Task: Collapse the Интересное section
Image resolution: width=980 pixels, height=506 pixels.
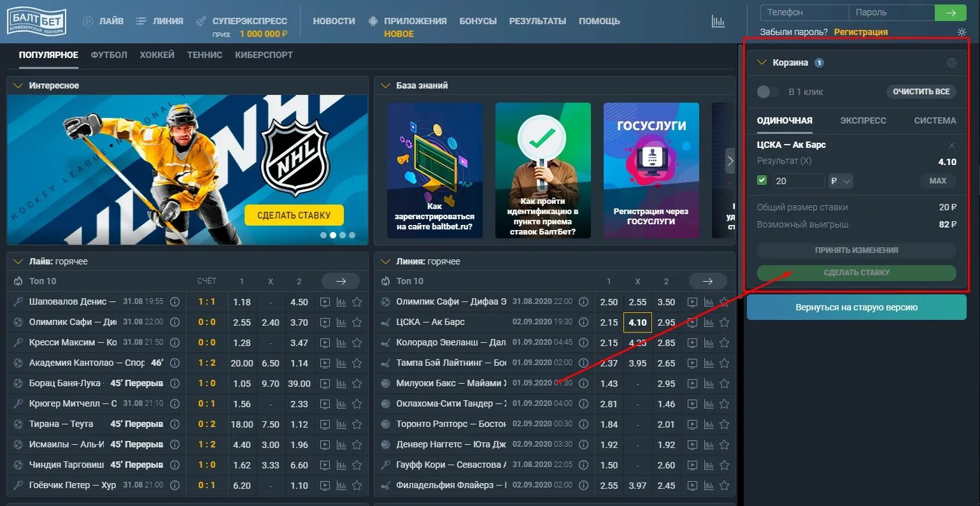Action: point(18,85)
